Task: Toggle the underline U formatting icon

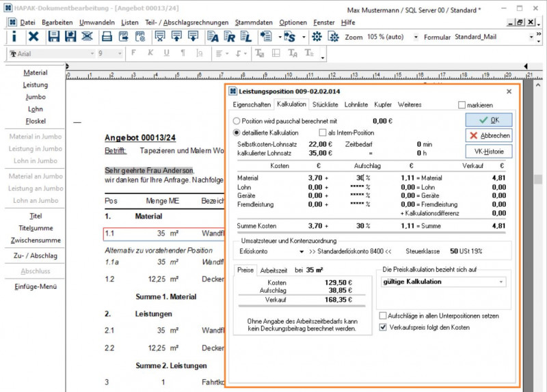Action: [x=166, y=53]
